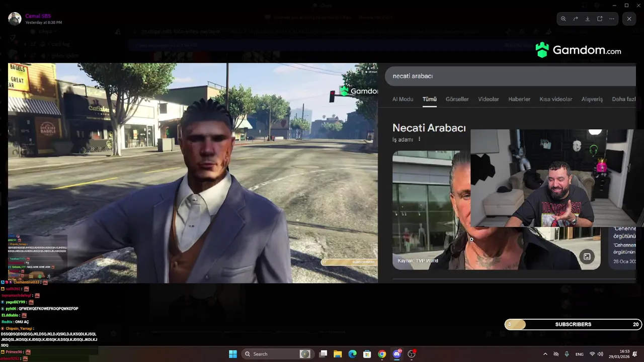Select the 'Tümü' Google results tab

pyautogui.click(x=429, y=99)
